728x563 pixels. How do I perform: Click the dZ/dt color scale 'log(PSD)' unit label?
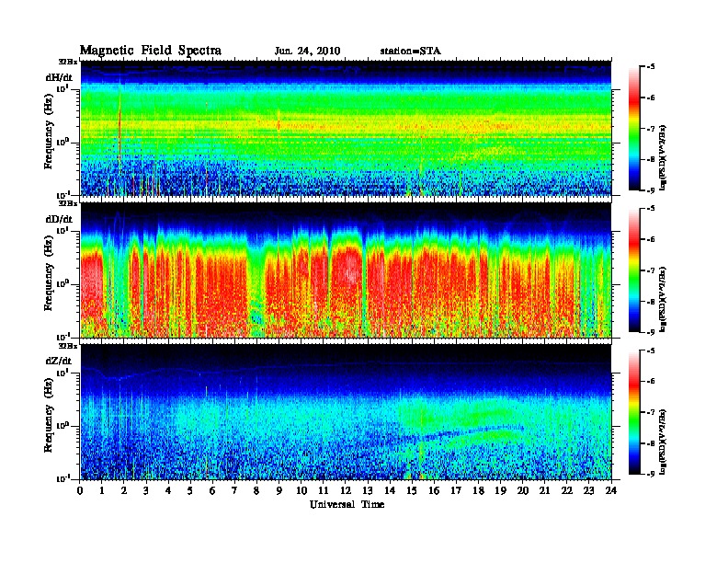(x=665, y=442)
